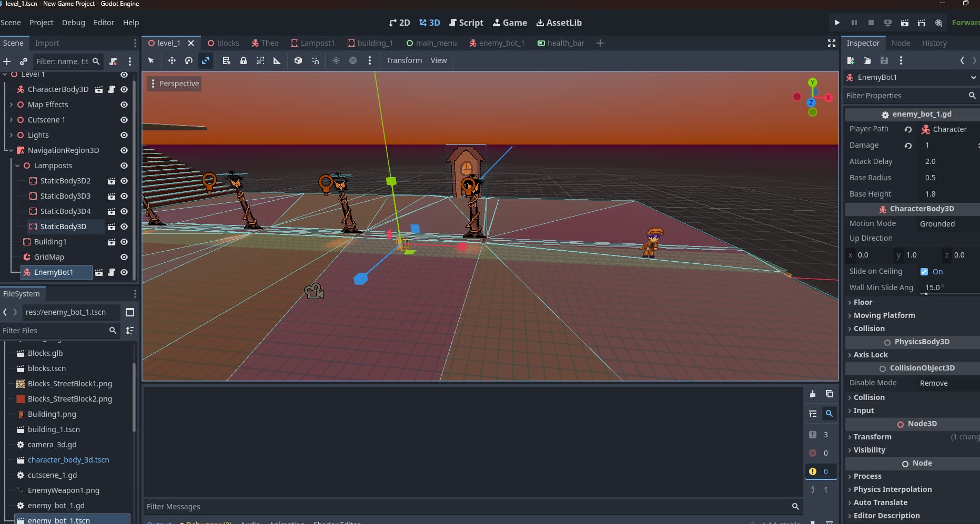Select the Move mode tool in viewport toolbar
The image size is (980, 524).
pos(171,60)
